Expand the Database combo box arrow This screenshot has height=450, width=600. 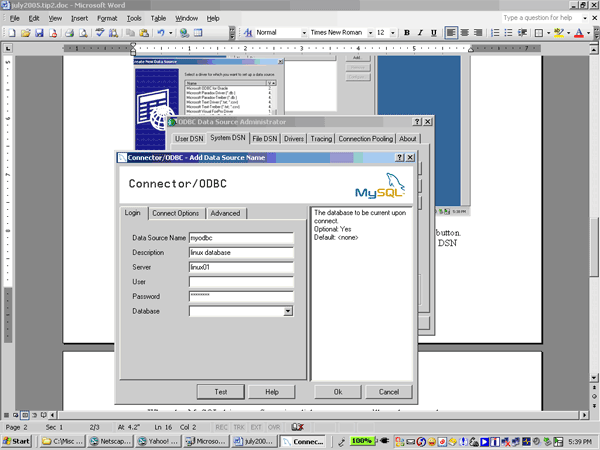tap(288, 311)
